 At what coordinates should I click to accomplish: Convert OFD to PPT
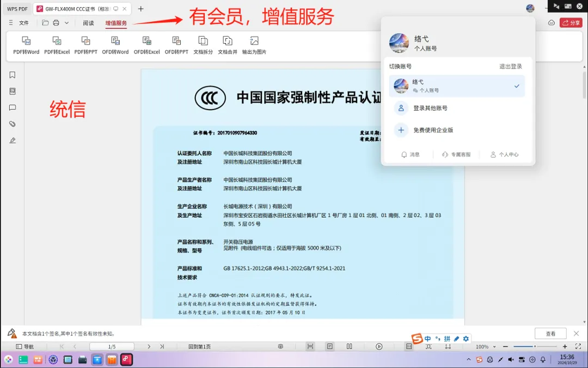[x=176, y=45]
